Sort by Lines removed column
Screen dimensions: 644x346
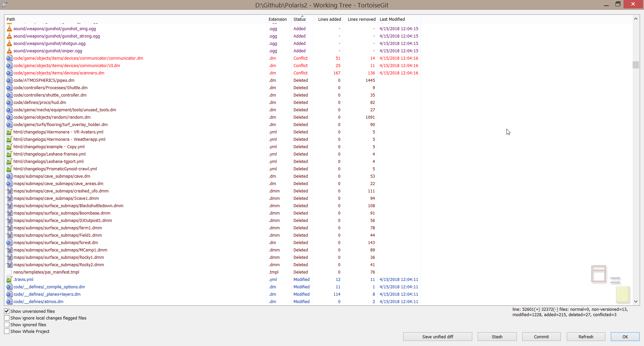pyautogui.click(x=361, y=19)
